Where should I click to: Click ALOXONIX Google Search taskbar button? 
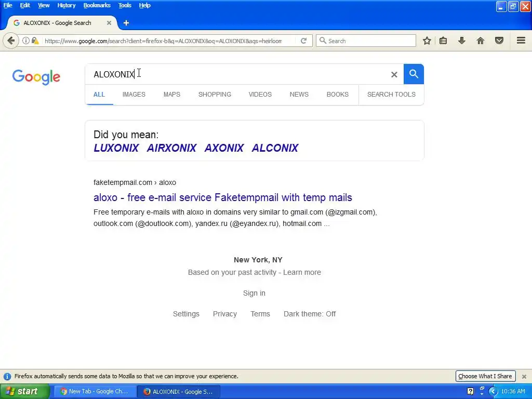179,392
